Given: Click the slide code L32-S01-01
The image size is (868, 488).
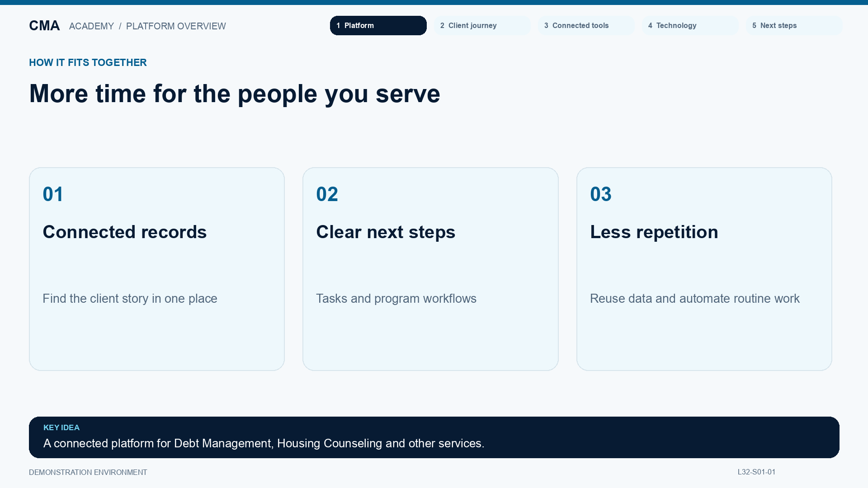Looking at the screenshot, I should tap(756, 472).
